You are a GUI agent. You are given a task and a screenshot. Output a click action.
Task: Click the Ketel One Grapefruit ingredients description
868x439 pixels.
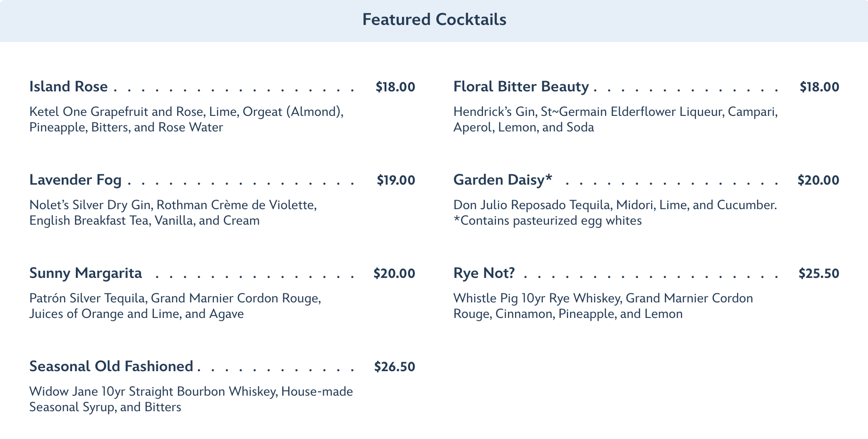pyautogui.click(x=186, y=120)
